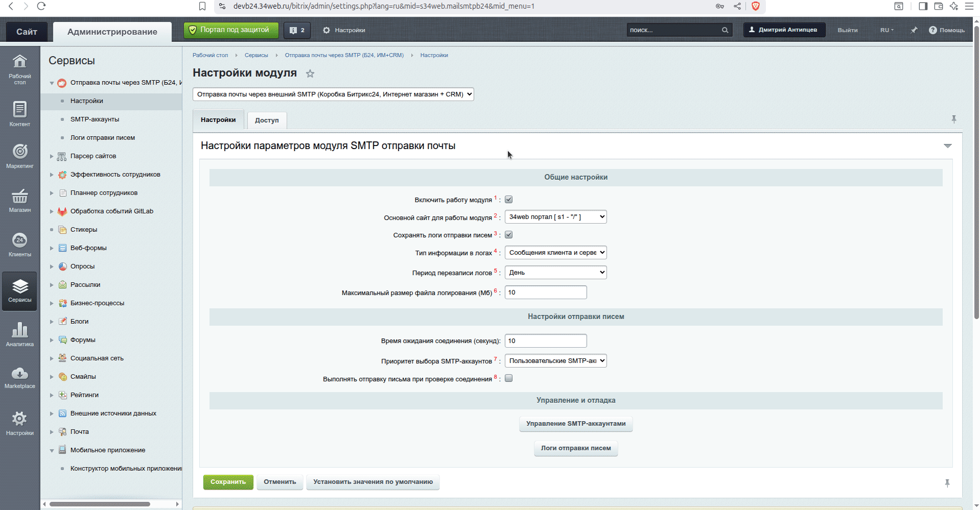Open the RU language dropdown
Screen dimensions: 980x510
(886, 30)
